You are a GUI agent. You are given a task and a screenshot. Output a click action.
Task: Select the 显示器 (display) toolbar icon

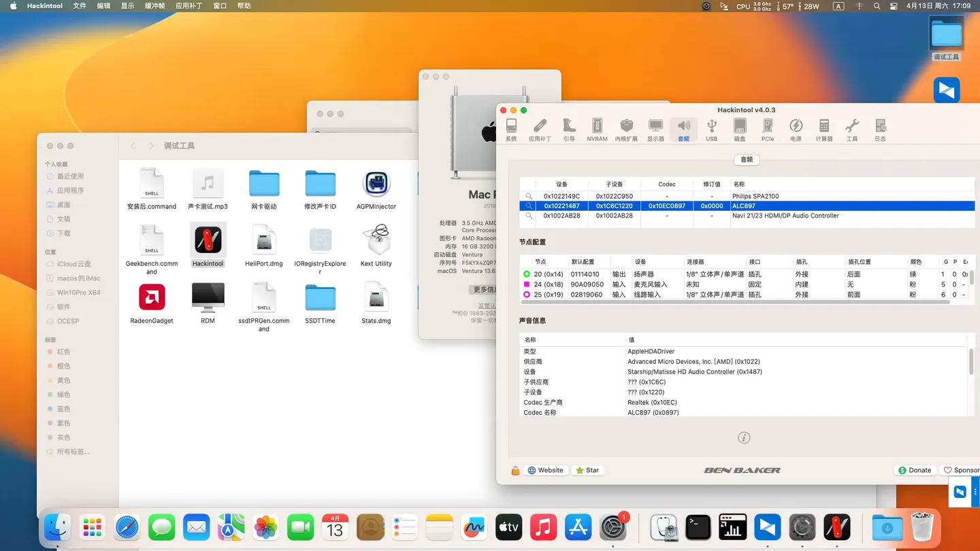[x=655, y=129]
